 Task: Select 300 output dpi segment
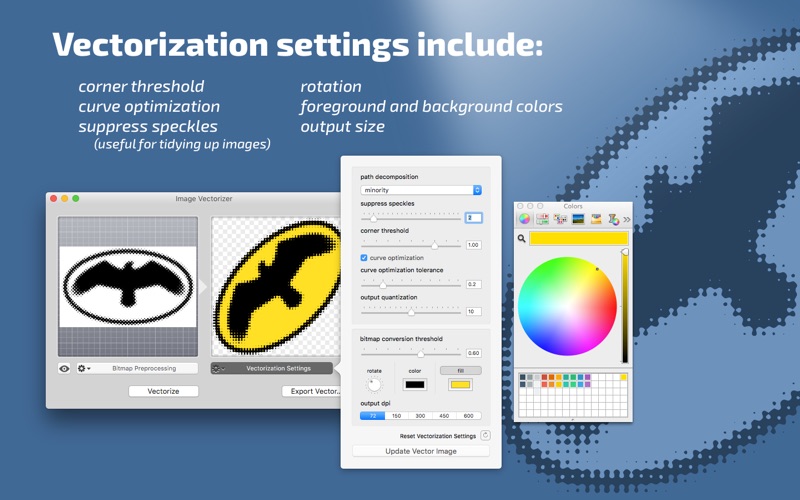[x=420, y=416]
